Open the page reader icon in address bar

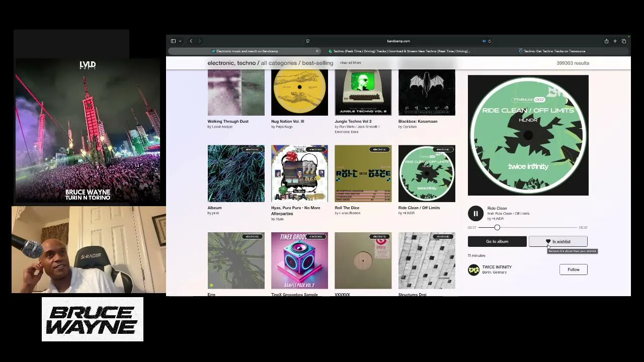tap(307, 41)
